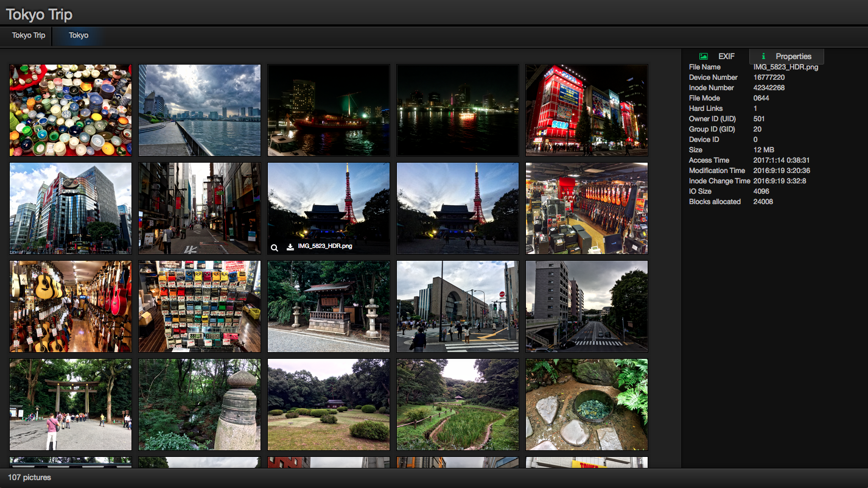The height and width of the screenshot is (488, 868).
Task: Click the IO Size value 4096
Action: [x=761, y=191]
